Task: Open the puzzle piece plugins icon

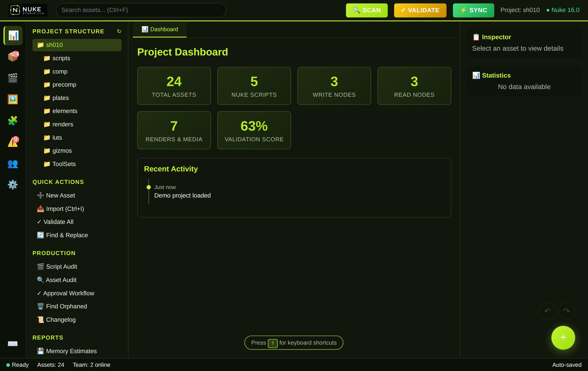Action: [13, 120]
